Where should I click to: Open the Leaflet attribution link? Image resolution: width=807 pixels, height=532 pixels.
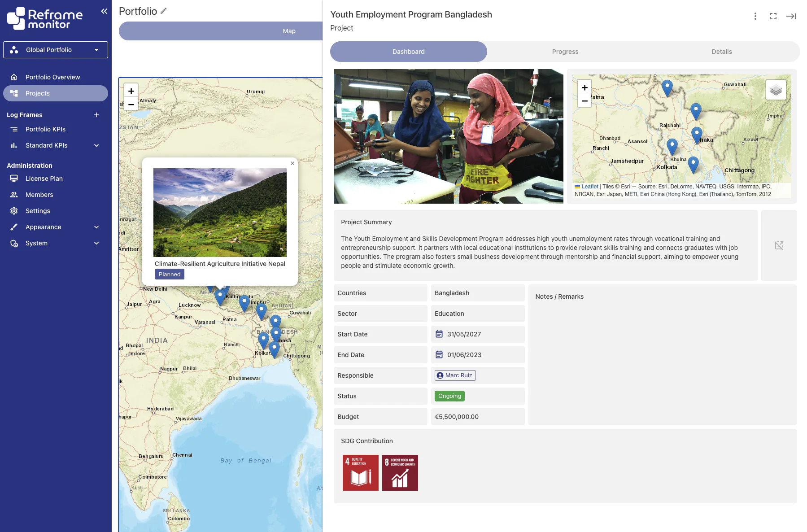pyautogui.click(x=589, y=187)
